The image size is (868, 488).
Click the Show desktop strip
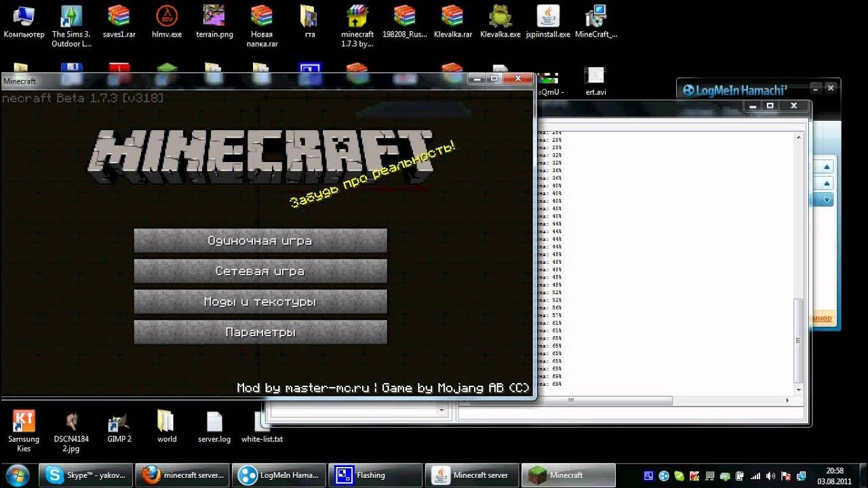[x=863, y=476]
